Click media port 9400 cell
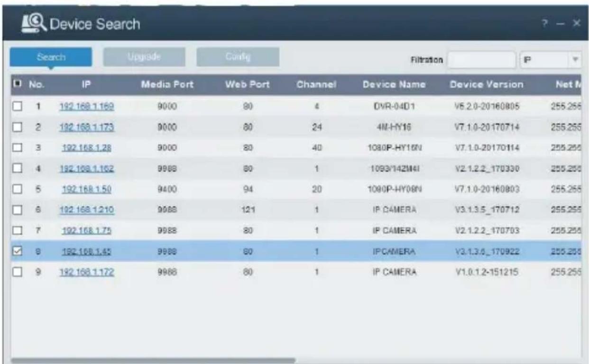 [x=167, y=190]
